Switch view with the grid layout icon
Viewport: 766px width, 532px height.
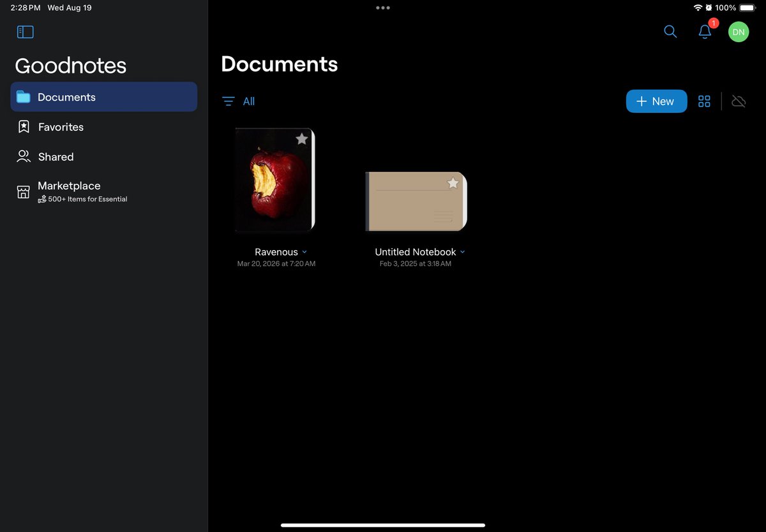tap(704, 101)
